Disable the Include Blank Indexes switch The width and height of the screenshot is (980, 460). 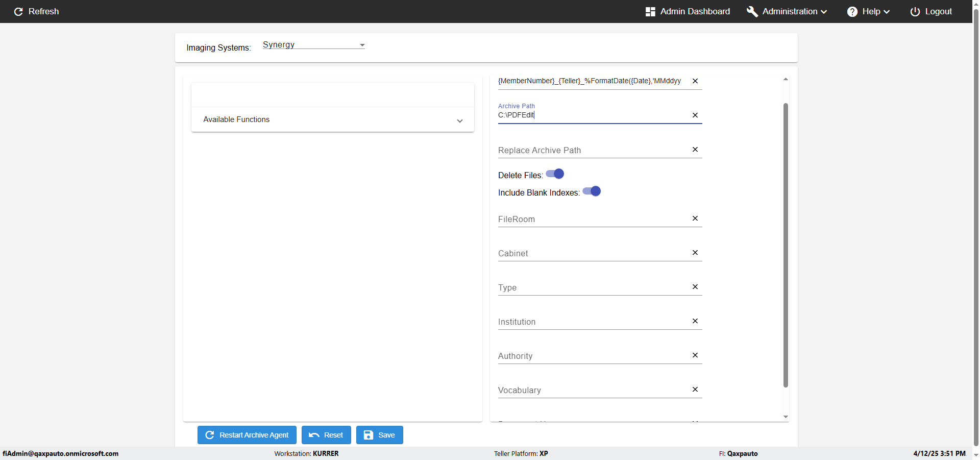[x=592, y=191]
